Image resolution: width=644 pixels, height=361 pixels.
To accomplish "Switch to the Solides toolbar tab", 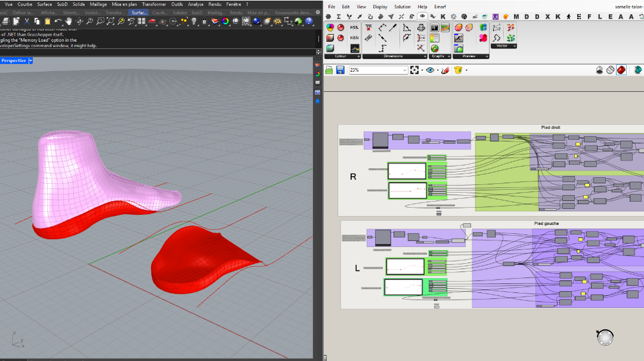I will (179, 13).
